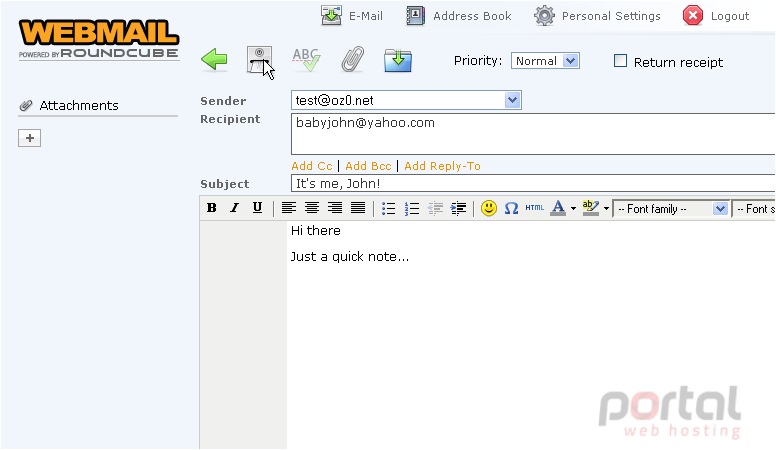
Task: Run the ABC spell check
Action: pos(306,60)
